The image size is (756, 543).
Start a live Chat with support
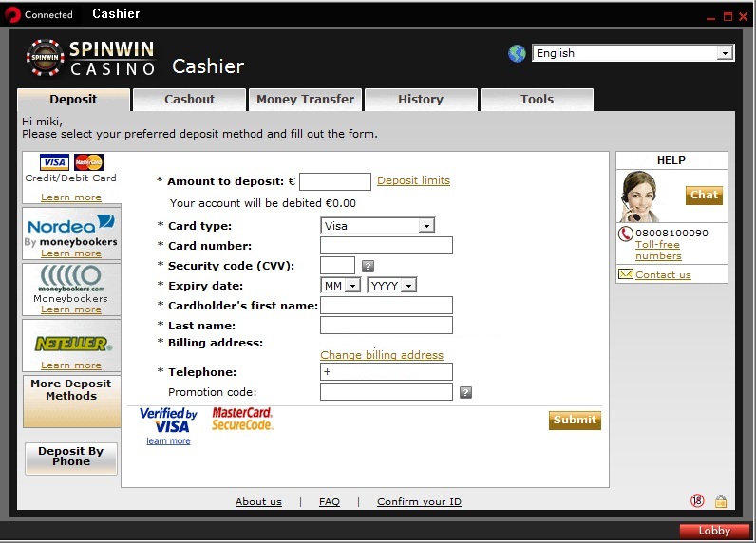(x=704, y=195)
